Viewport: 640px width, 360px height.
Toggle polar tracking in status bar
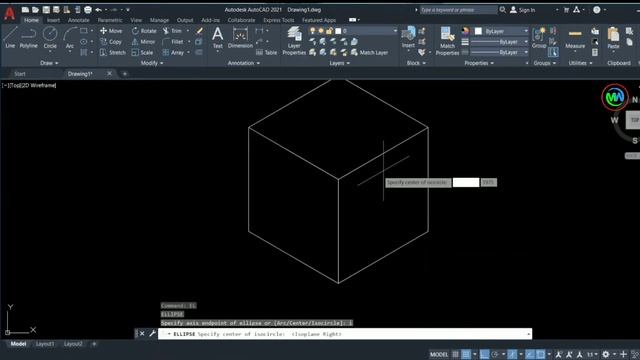click(495, 354)
